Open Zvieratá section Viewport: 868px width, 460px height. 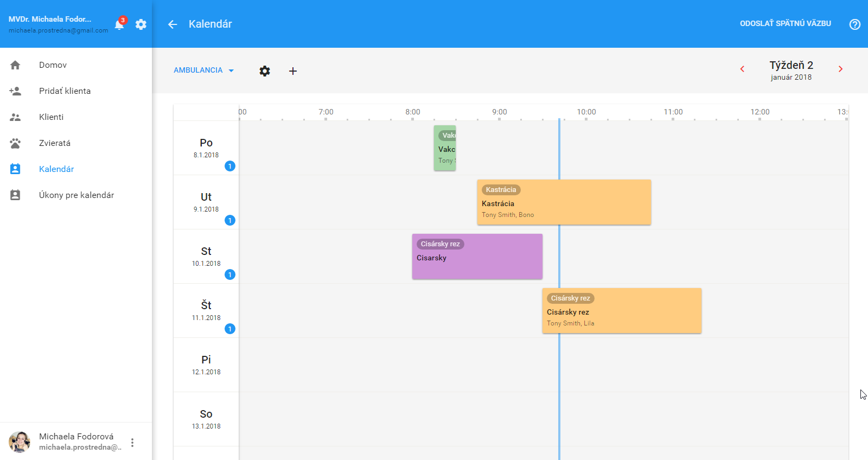pyautogui.click(x=54, y=143)
